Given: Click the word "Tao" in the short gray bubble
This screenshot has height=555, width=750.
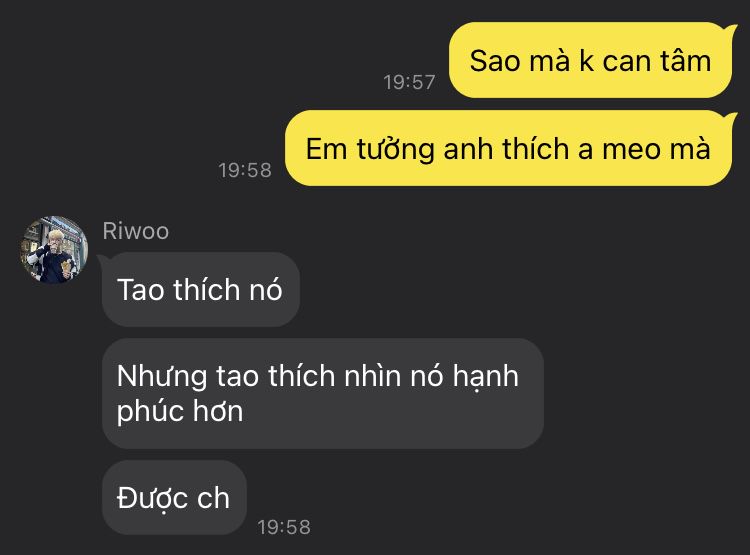Looking at the screenshot, I should 141,290.
